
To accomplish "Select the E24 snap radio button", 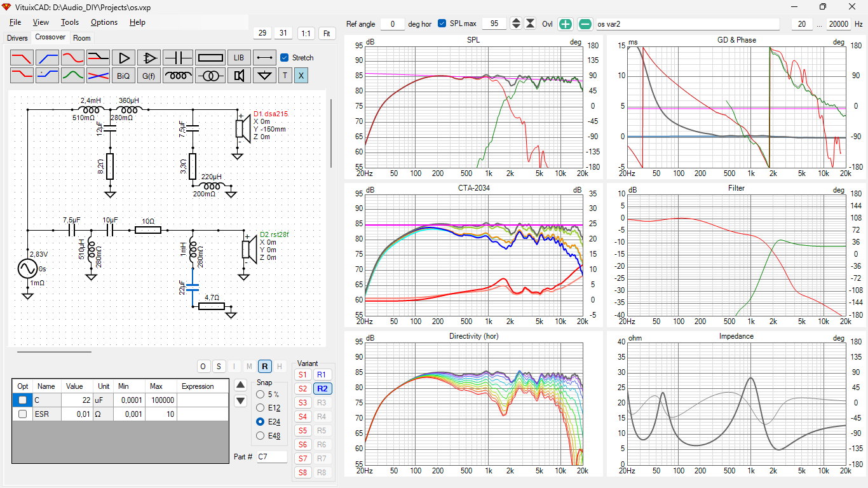I will [260, 422].
